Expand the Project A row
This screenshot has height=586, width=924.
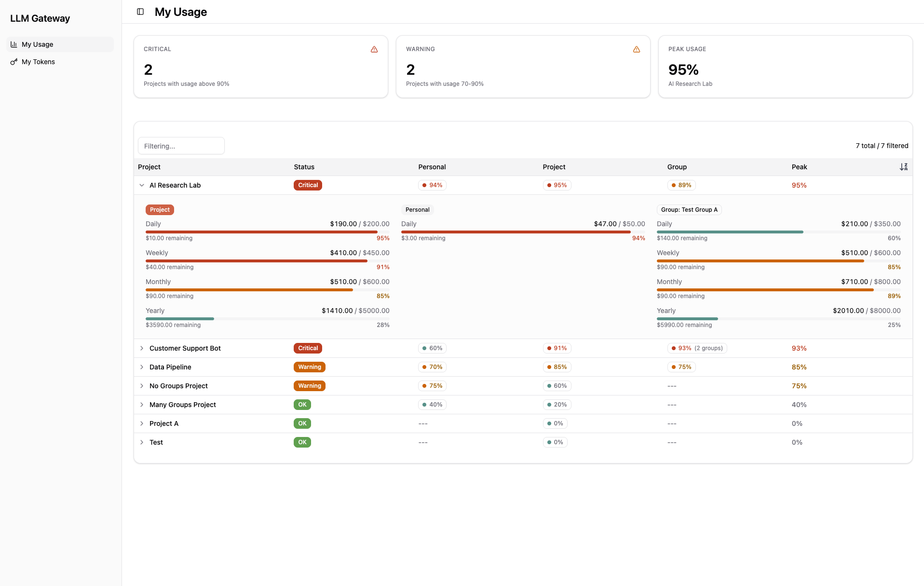142,423
